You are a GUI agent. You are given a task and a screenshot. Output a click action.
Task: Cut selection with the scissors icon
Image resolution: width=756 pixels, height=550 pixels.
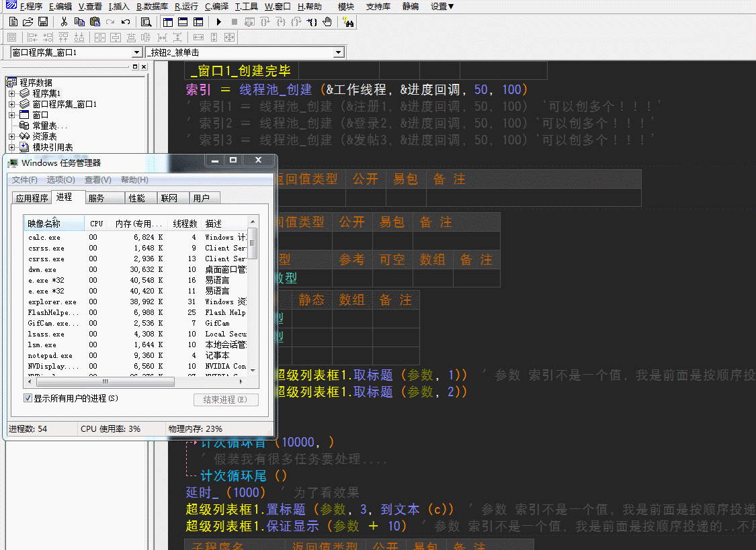tap(64, 21)
